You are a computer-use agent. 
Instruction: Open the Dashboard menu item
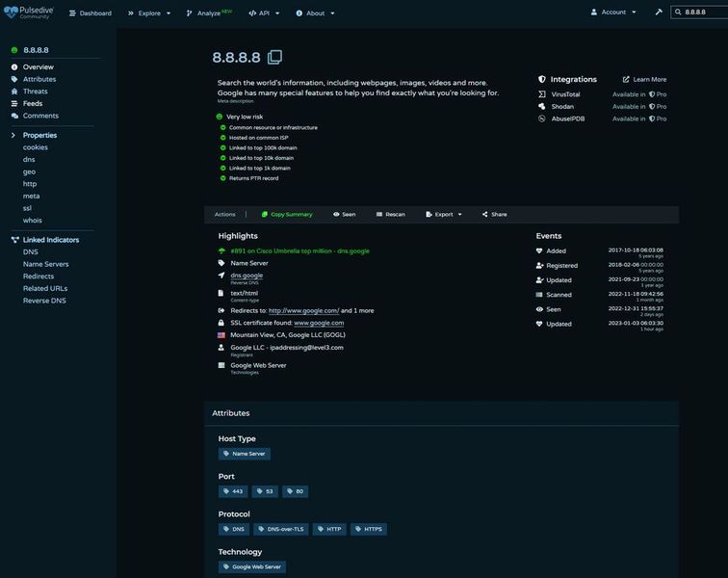point(91,13)
